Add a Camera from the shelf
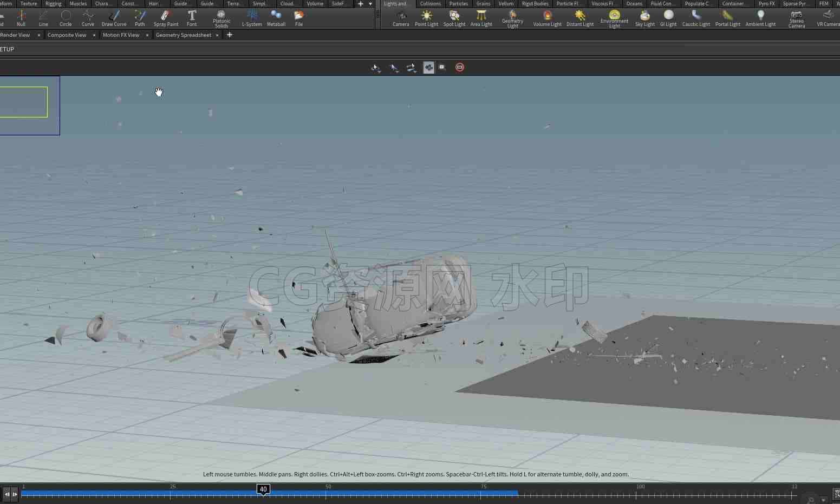 (x=401, y=18)
